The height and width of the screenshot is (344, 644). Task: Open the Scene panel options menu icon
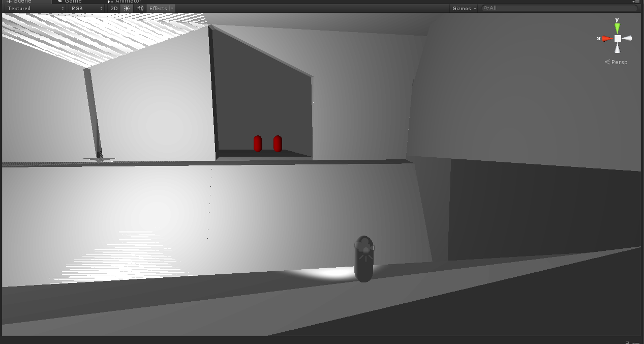[x=636, y=2]
